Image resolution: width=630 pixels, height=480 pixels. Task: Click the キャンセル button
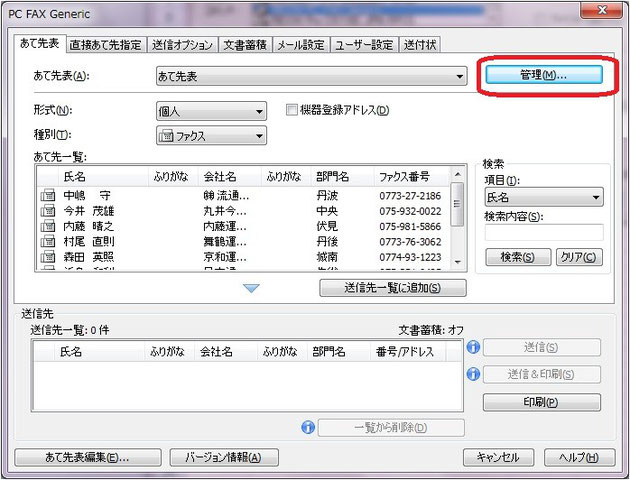pyautogui.click(x=498, y=457)
